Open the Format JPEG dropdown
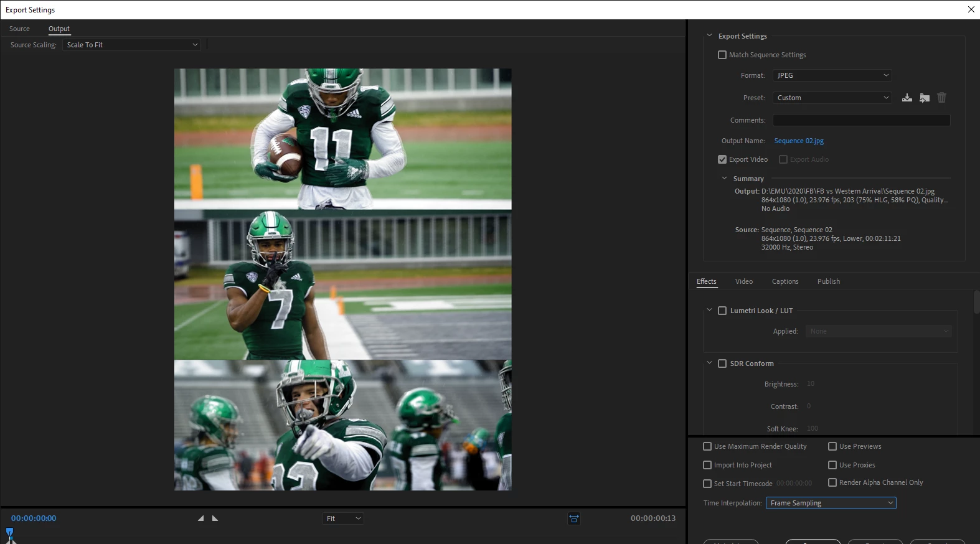Image resolution: width=980 pixels, height=544 pixels. pyautogui.click(x=832, y=75)
